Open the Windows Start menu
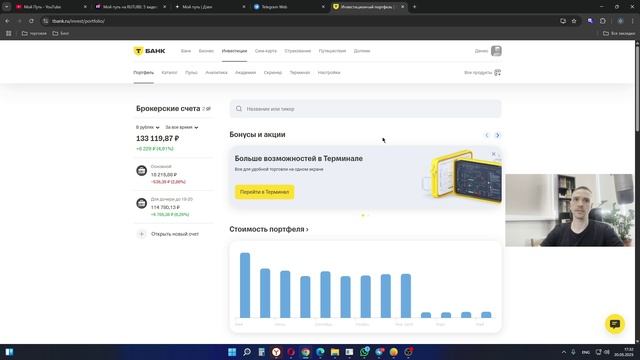Image resolution: width=640 pixels, height=360 pixels. (x=232, y=352)
